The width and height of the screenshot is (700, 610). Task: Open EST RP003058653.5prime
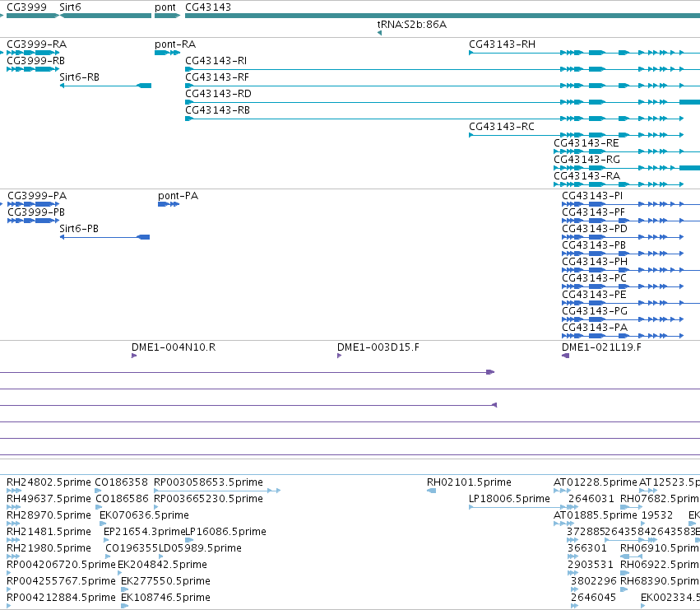pos(208,482)
